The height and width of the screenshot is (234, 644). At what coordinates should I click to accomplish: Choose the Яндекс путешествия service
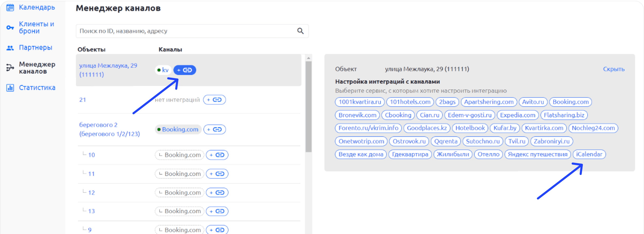tap(538, 154)
